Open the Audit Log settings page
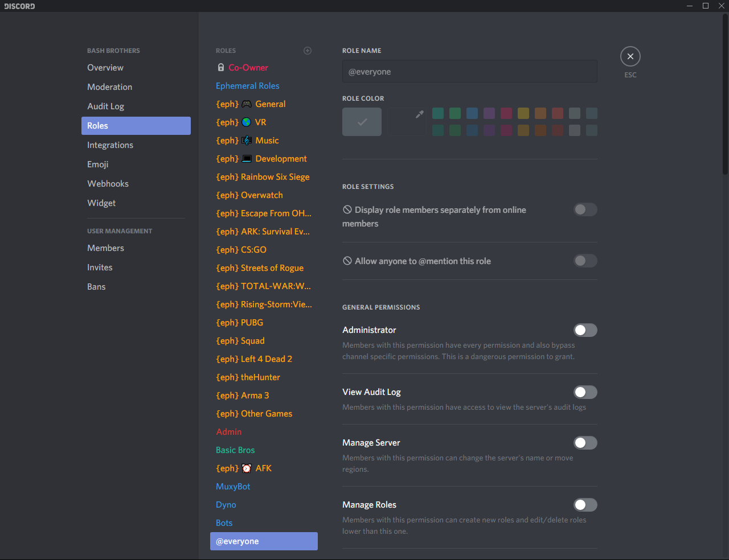This screenshot has height=560, width=729. (105, 106)
